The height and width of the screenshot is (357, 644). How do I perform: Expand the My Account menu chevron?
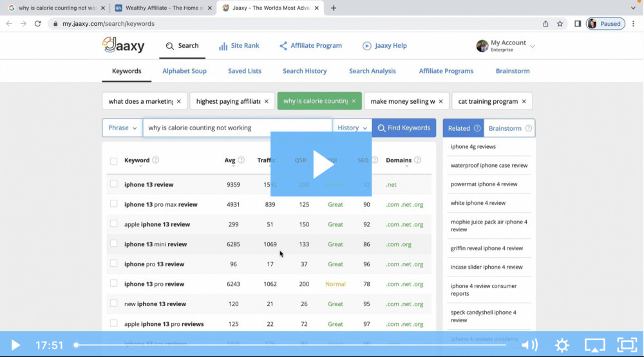click(x=533, y=46)
